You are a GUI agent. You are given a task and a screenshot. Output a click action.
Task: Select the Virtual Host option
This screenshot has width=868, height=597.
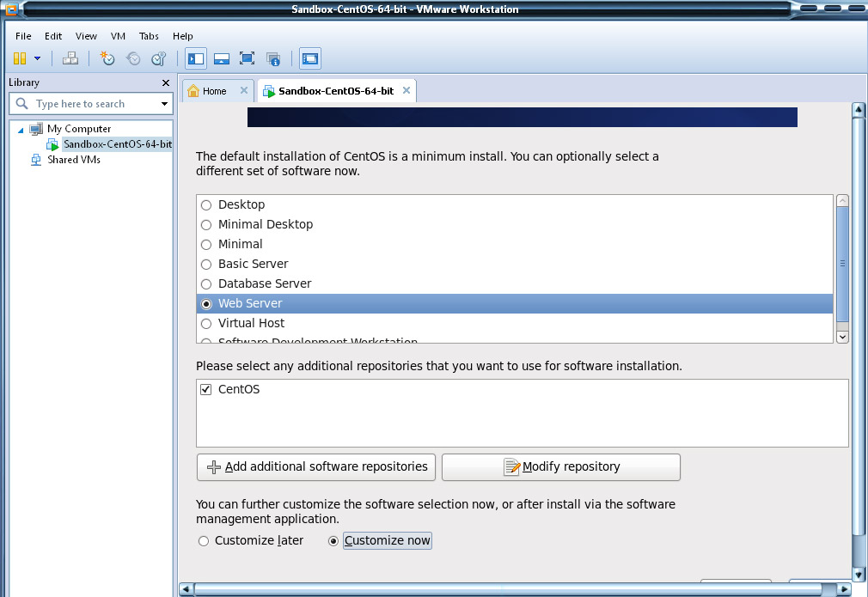(x=206, y=324)
